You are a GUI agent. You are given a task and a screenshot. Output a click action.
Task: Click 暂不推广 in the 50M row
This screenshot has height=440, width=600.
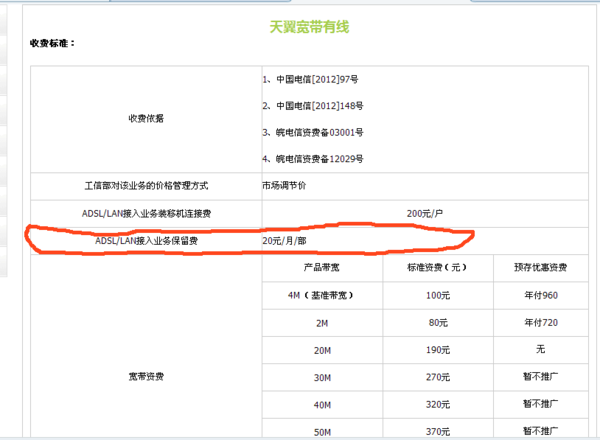(x=540, y=431)
